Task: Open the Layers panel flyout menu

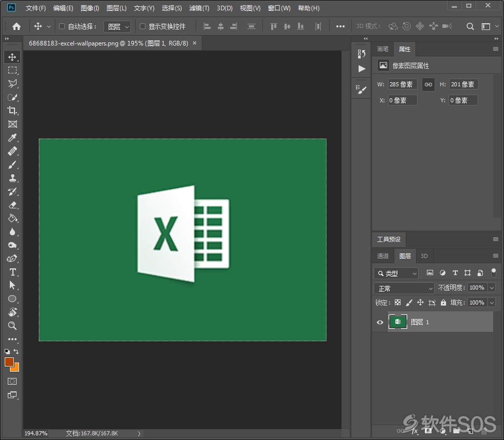Action: [495, 255]
